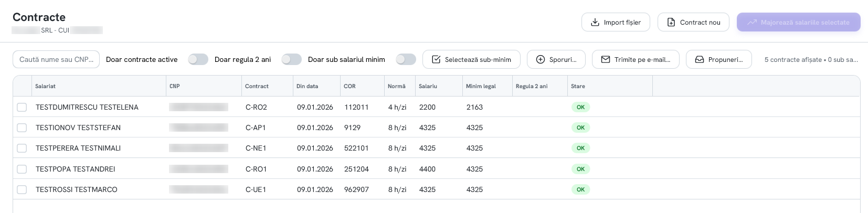Click Majorează salariile selectate button

[798, 22]
